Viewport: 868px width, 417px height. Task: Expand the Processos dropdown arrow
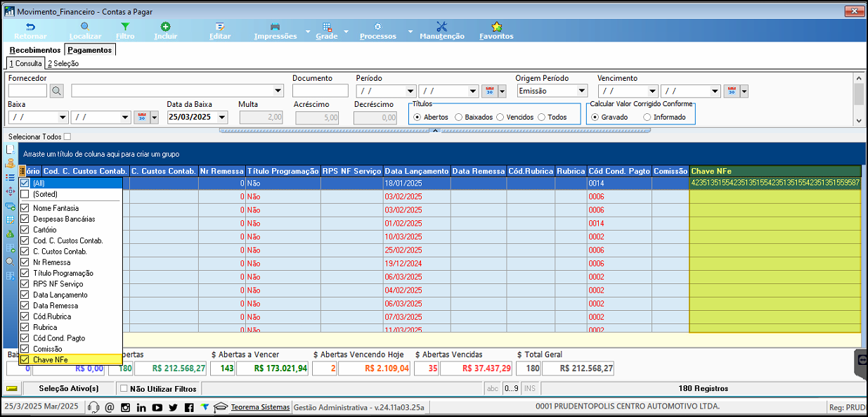coord(410,32)
